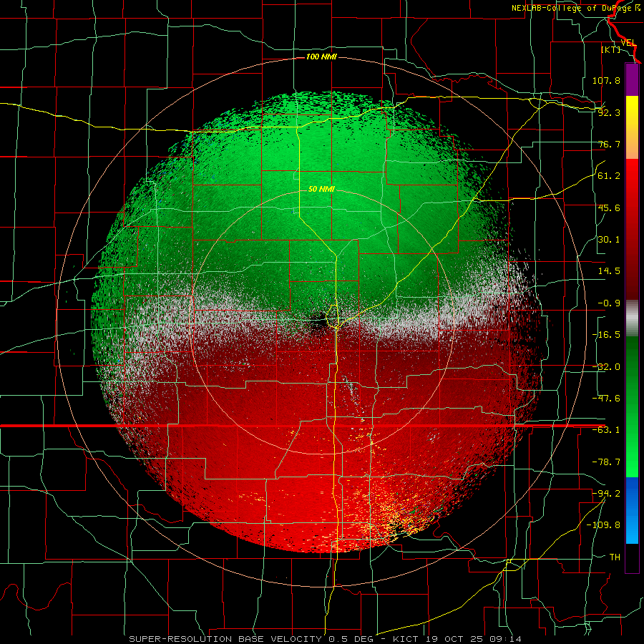Select the 30.1 velocity scale value
This screenshot has width=644, height=644.
(609, 240)
